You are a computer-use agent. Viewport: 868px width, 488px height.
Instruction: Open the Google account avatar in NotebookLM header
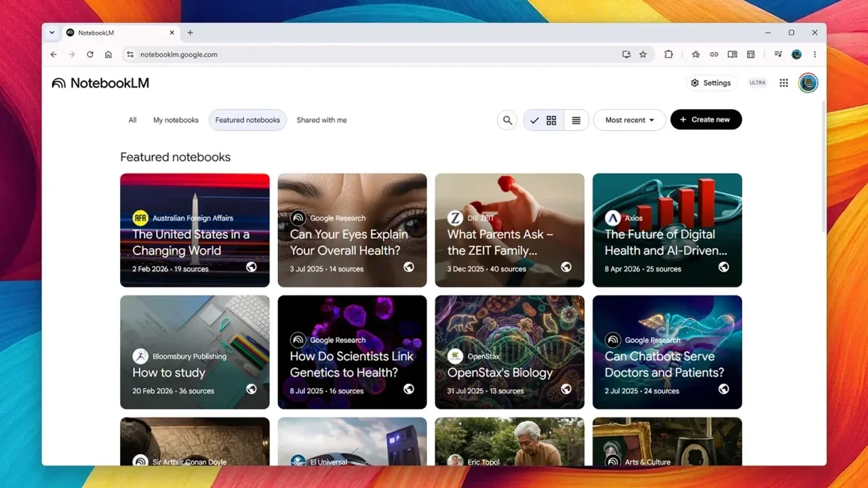click(808, 83)
